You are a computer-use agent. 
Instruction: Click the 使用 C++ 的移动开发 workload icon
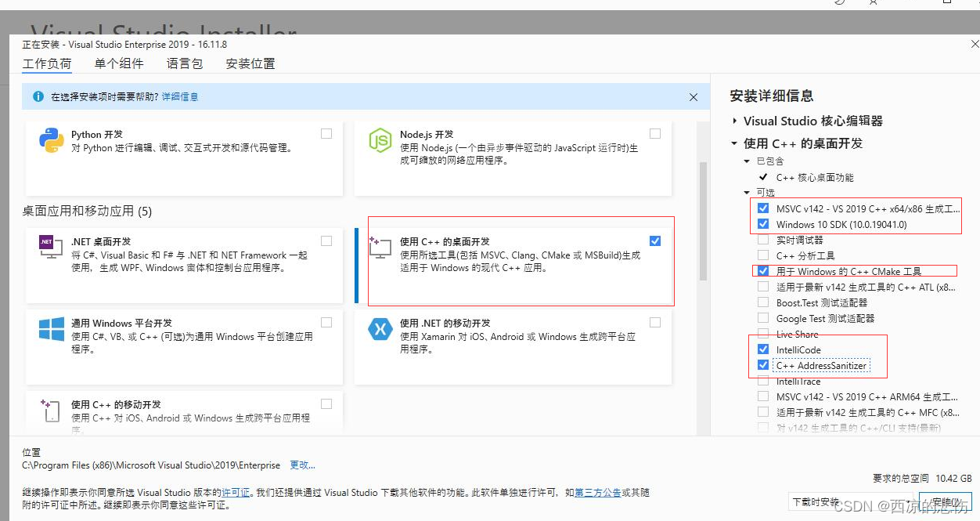point(51,411)
